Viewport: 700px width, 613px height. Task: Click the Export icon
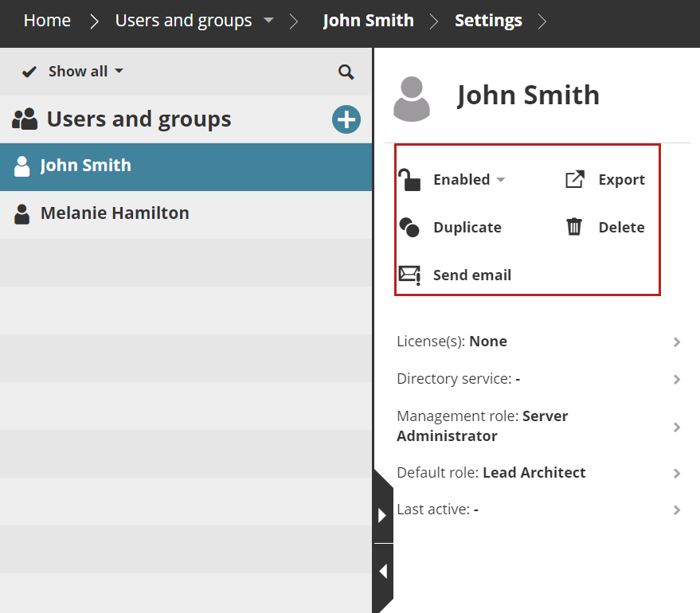[574, 180]
